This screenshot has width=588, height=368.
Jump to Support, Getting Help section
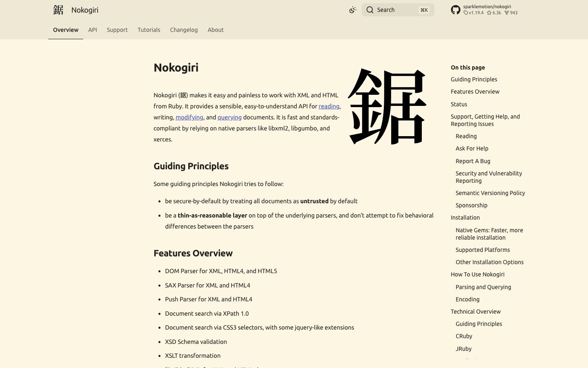(485, 120)
